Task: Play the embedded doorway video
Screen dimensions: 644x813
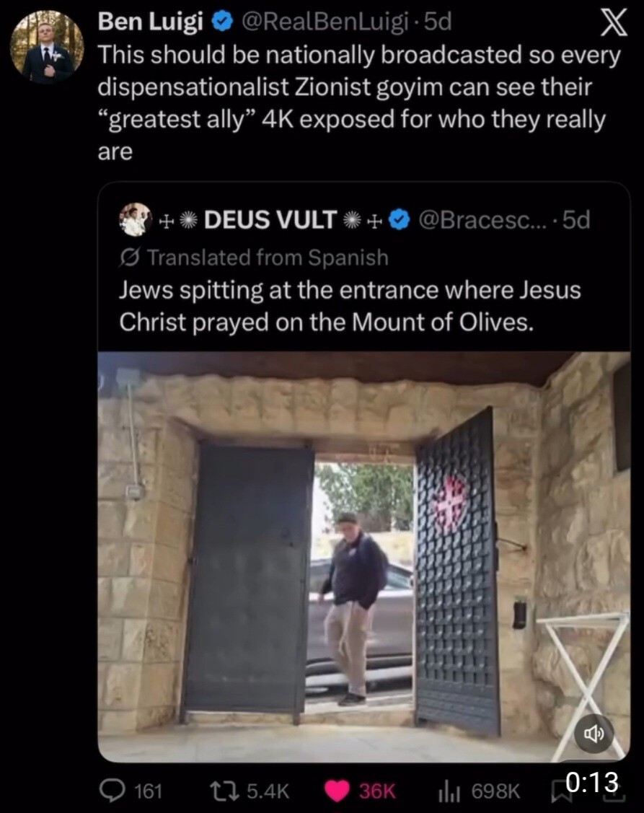Action: (364, 557)
